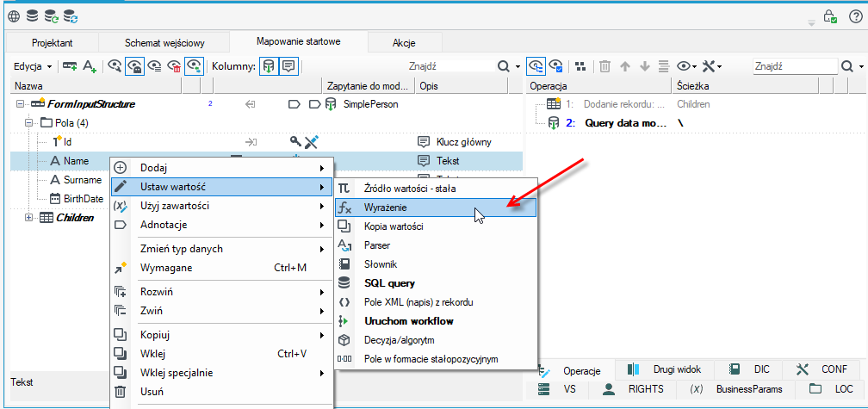This screenshot has height=409, width=868.
Task: Select the Mapowanie startowe tab
Action: (x=298, y=41)
